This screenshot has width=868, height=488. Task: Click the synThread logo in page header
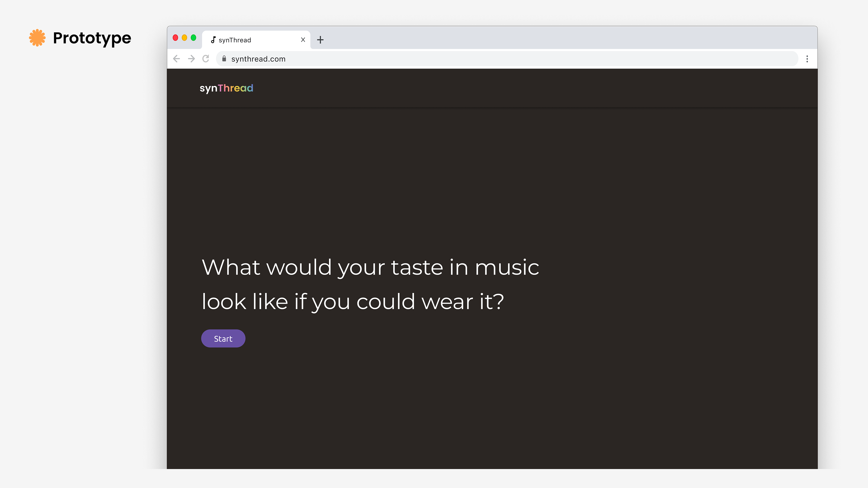point(226,88)
